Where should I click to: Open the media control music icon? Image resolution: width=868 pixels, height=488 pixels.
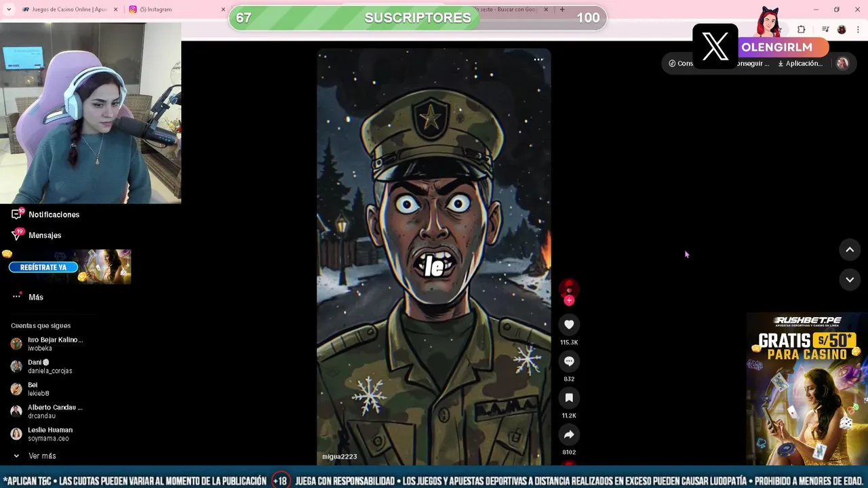pyautogui.click(x=825, y=29)
